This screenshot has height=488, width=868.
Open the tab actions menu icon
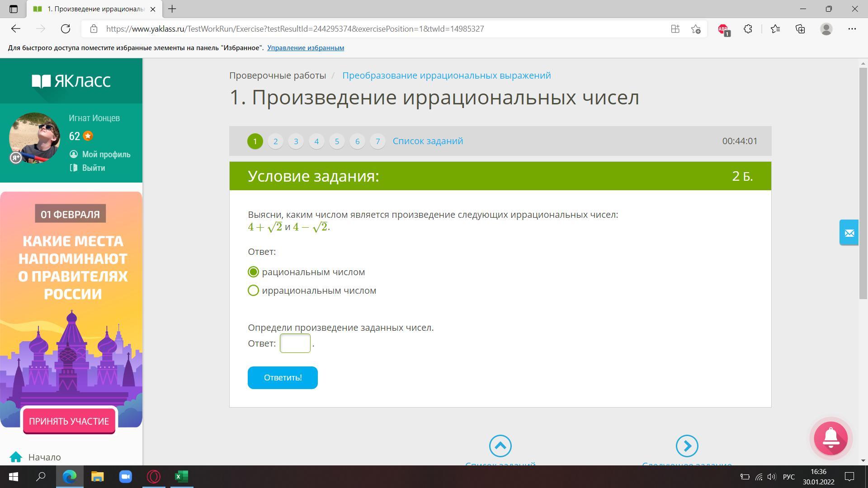13,9
